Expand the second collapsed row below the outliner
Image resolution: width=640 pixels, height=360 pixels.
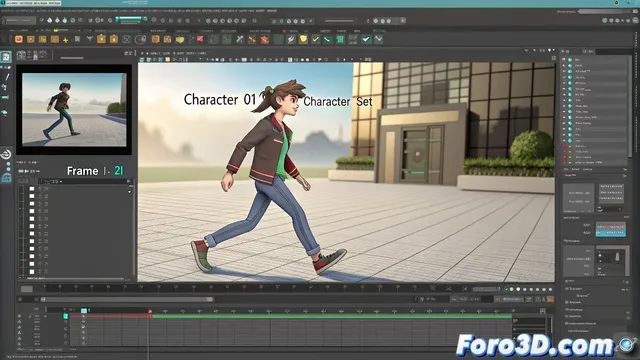pyautogui.click(x=596, y=175)
